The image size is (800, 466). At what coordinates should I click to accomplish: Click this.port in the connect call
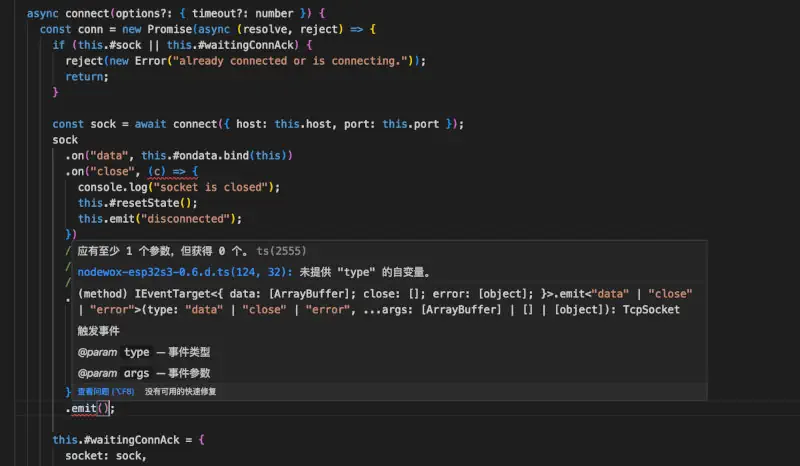pyautogui.click(x=410, y=124)
